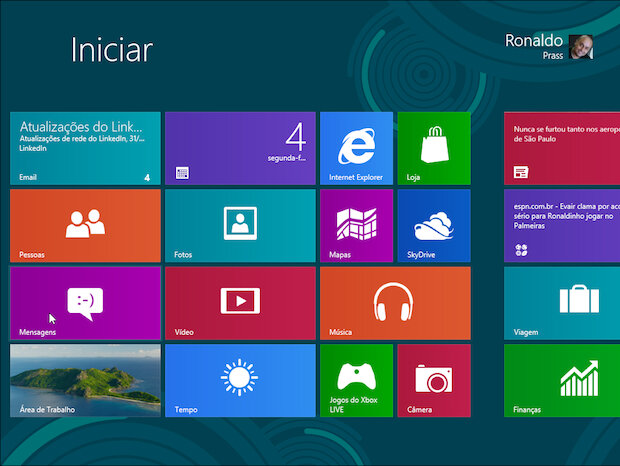
Task: Open espn.com.br sports news tile
Action: [562, 226]
